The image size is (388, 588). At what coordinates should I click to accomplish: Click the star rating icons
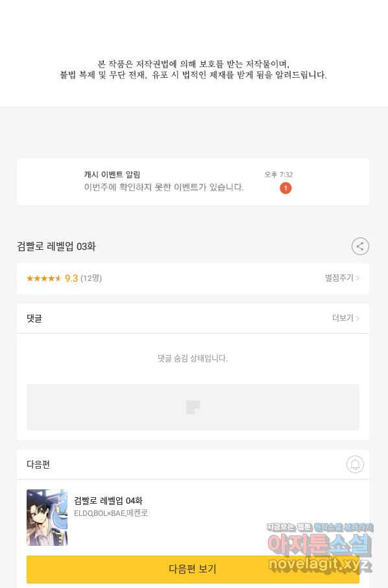click(x=44, y=278)
